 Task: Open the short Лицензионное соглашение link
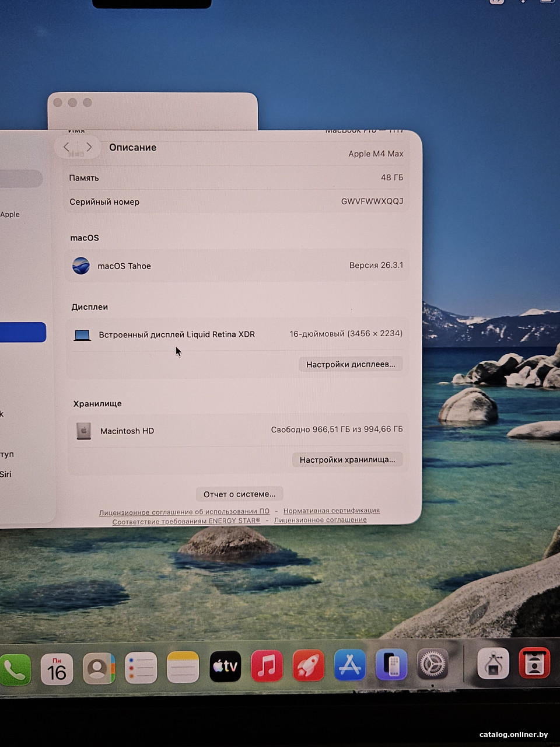tap(320, 520)
